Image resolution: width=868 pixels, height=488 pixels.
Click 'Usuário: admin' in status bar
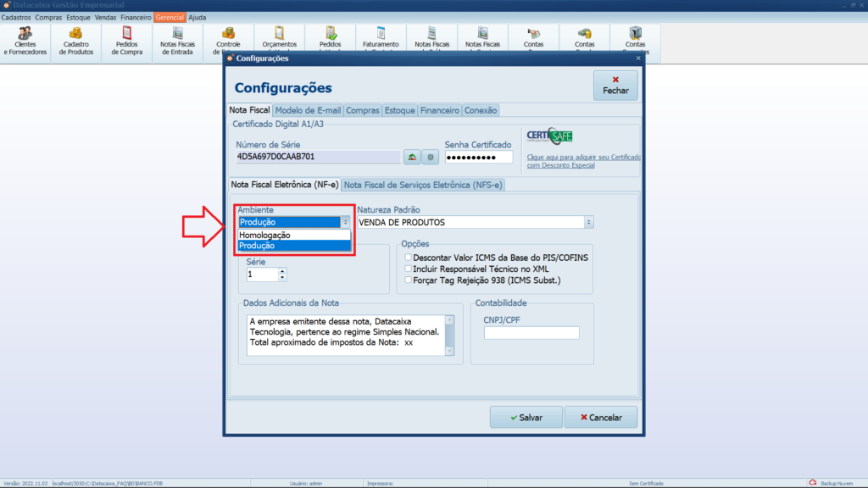(x=305, y=484)
